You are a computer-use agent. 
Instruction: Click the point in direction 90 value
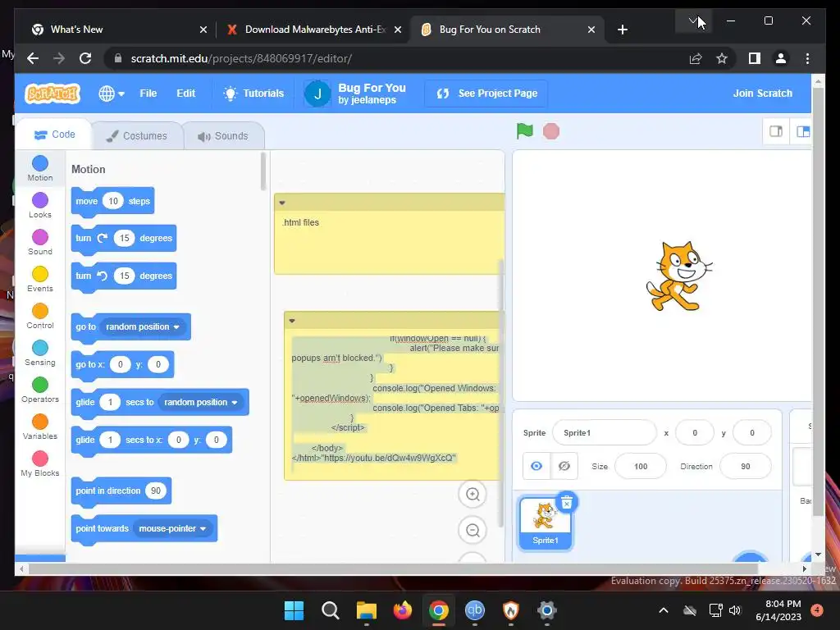(x=156, y=491)
